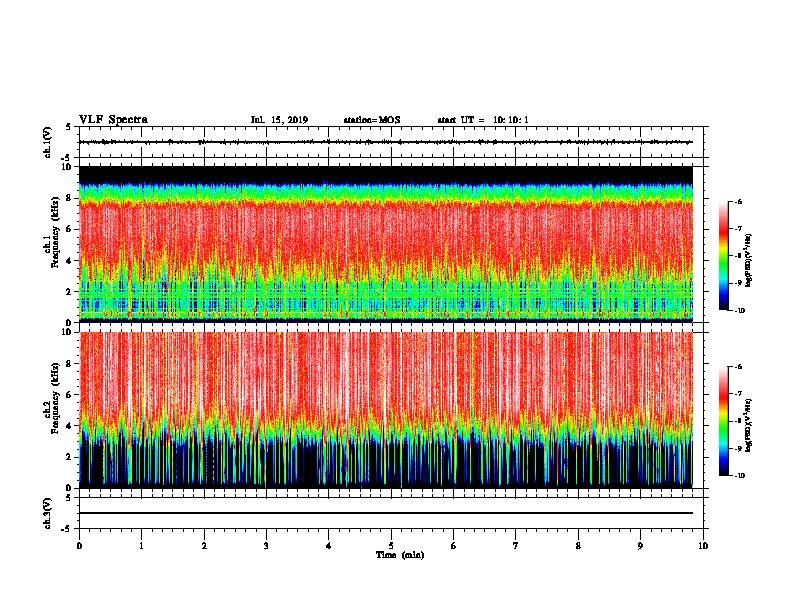Viewport: 792px width, 612px height.
Task: Click the ch.1 voltage waveform trace panel
Action: click(391, 142)
